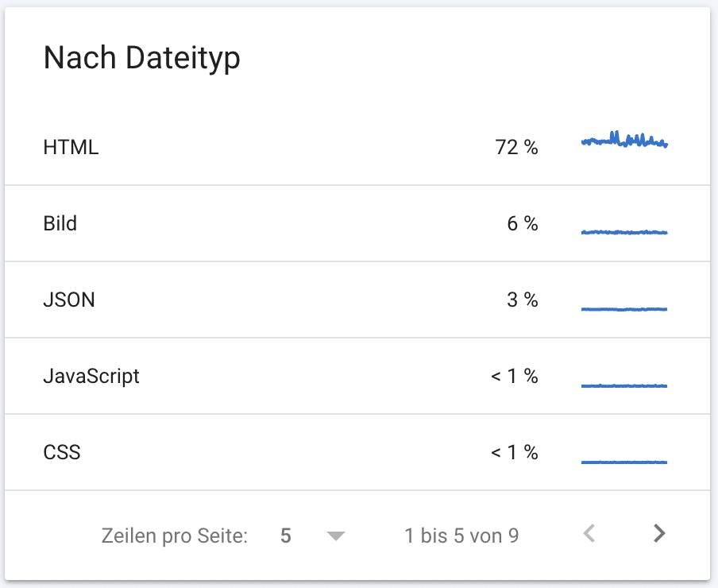
Task: Click the dropdown arrow beside the page size
Action: pyautogui.click(x=334, y=535)
